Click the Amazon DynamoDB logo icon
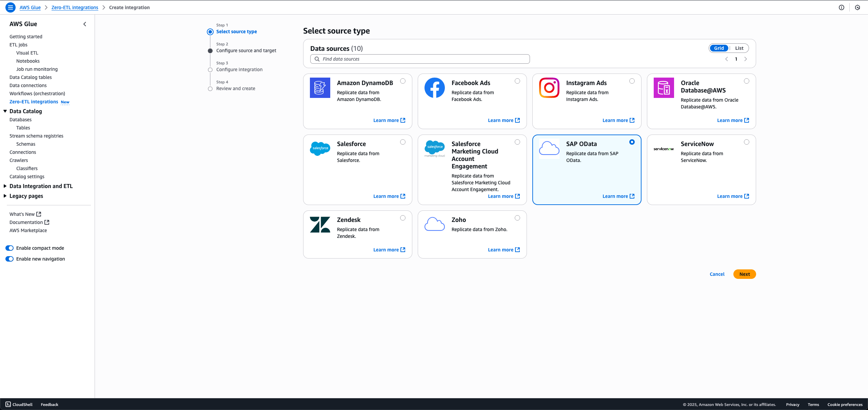Image resolution: width=868 pixels, height=410 pixels. 320,88
